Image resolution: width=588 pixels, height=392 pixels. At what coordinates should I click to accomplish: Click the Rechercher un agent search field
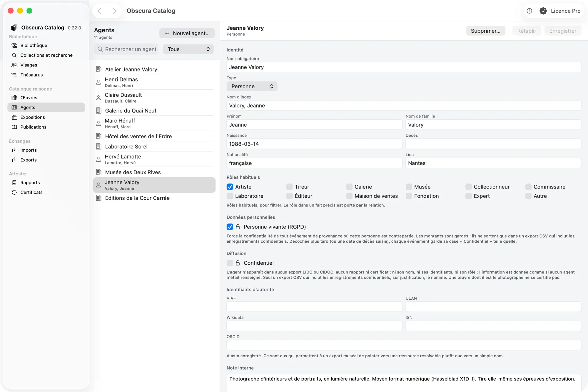pyautogui.click(x=126, y=49)
